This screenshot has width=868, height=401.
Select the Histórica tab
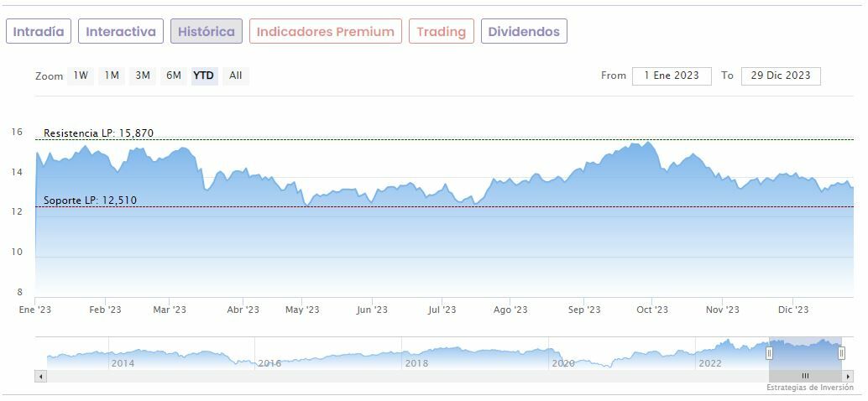[207, 32]
